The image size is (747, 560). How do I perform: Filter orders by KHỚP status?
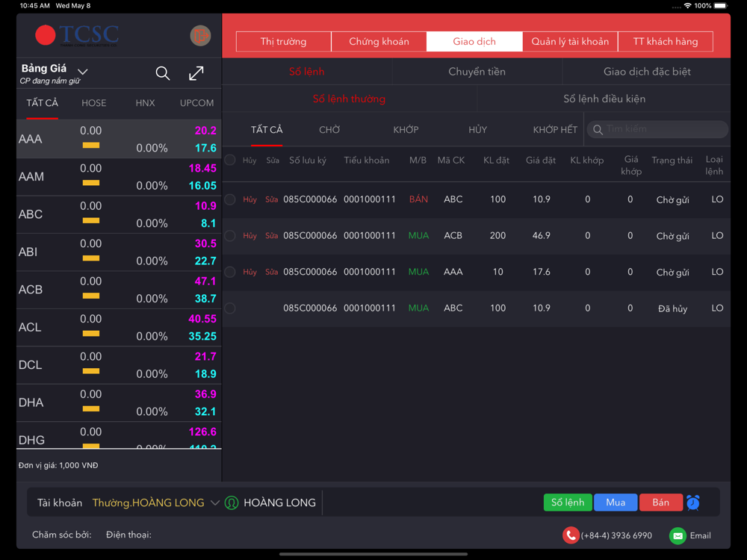[x=406, y=129]
